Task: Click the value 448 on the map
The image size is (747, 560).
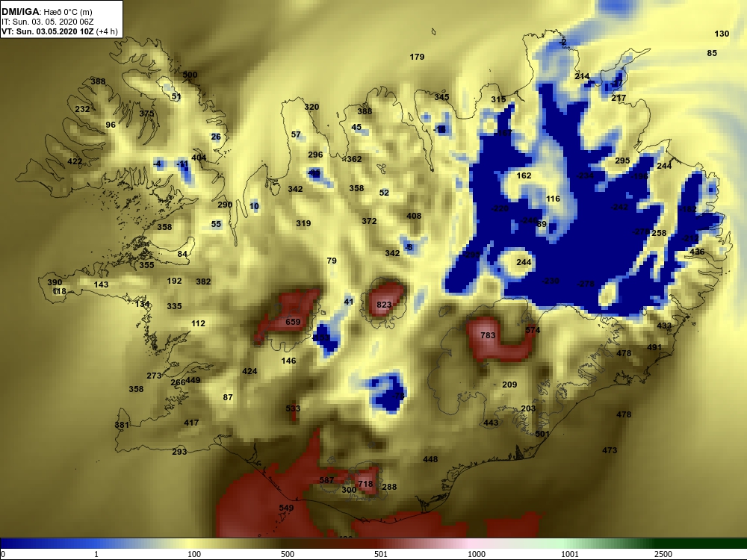Action: (x=430, y=459)
